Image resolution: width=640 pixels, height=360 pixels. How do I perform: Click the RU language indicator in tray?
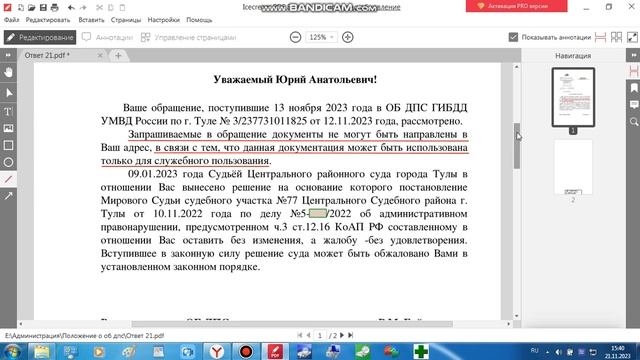[534, 351]
